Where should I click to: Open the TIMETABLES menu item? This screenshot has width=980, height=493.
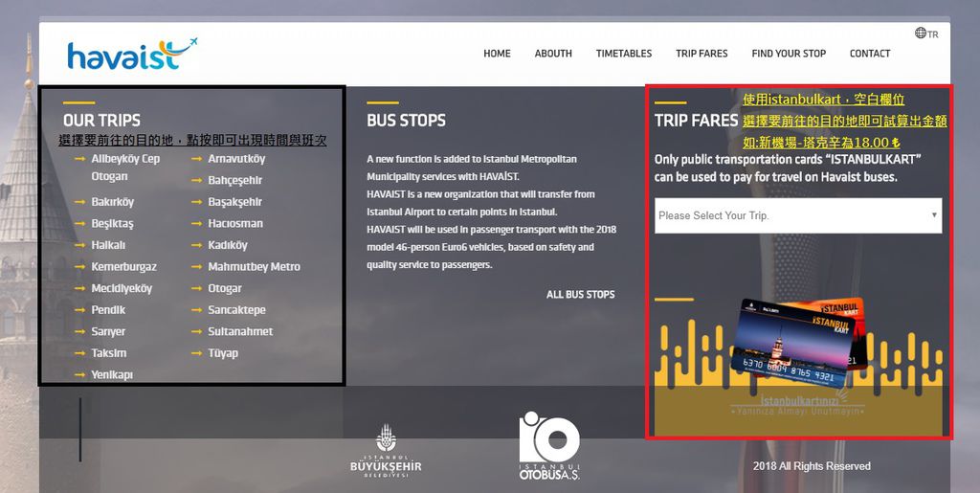click(x=624, y=54)
